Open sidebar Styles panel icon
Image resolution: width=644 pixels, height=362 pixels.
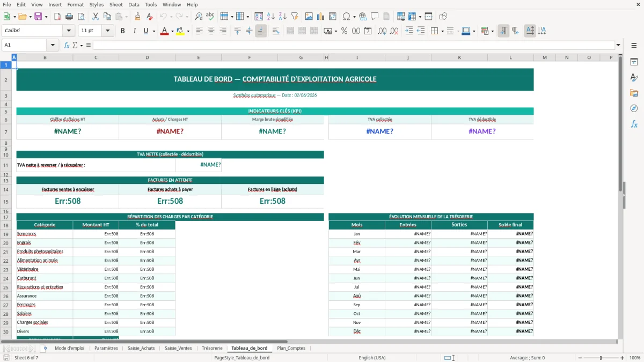(x=634, y=78)
